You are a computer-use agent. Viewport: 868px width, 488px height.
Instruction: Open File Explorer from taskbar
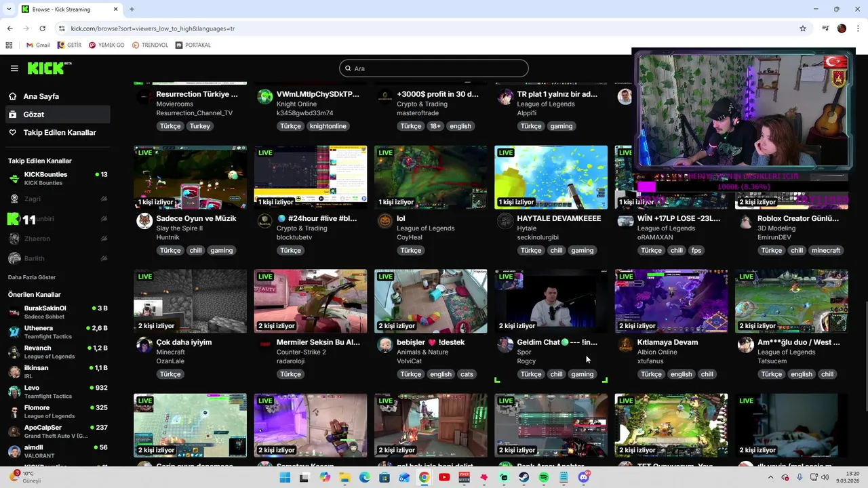coord(344,477)
